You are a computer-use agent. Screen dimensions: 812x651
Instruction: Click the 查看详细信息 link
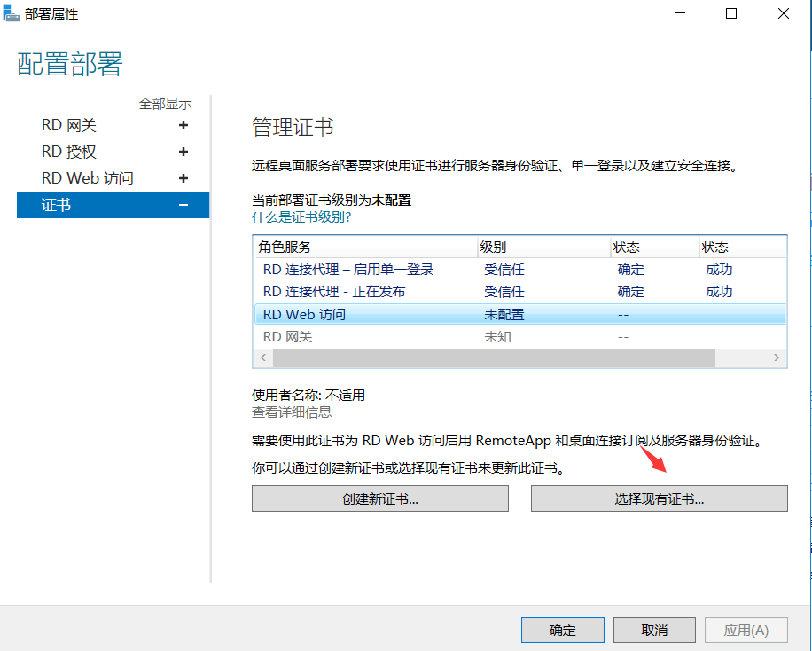tap(292, 412)
